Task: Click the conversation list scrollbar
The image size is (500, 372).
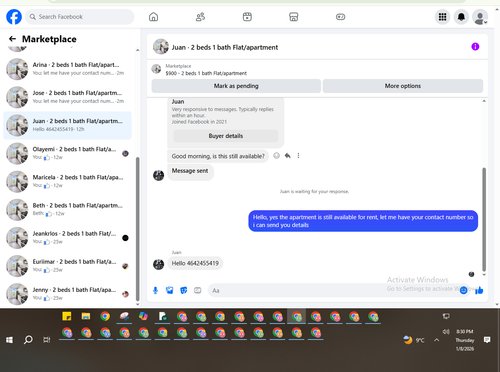Action: 137,229
